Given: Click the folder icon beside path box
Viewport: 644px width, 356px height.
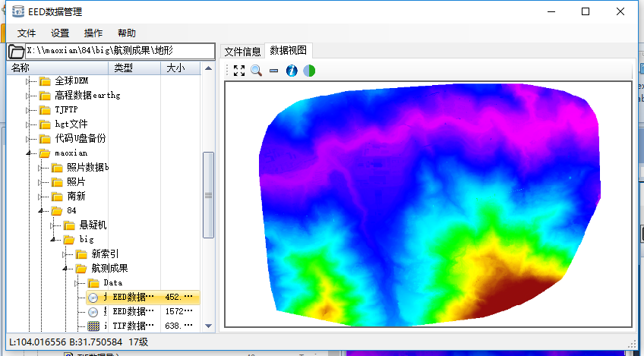Looking at the screenshot, I should [x=16, y=52].
